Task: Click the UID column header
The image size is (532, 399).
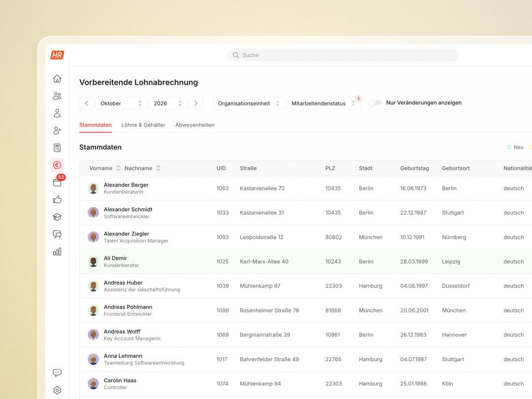Action: (221, 168)
